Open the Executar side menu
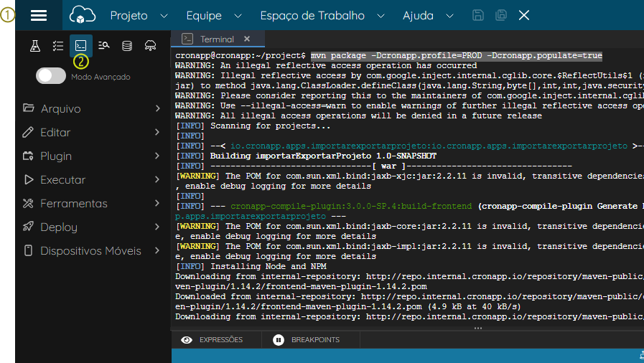The image size is (644, 363). (93, 179)
